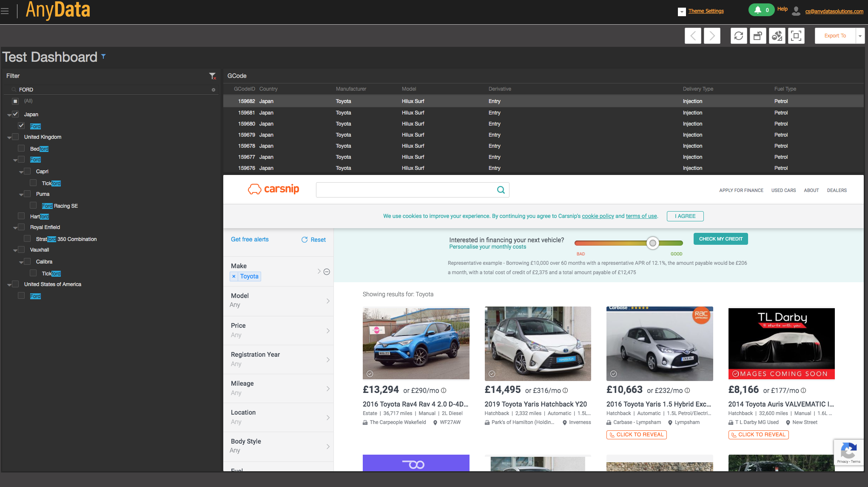Open the hamburger menu next to the AnyData logo
Viewport: 868px width, 487px height.
click(x=5, y=11)
